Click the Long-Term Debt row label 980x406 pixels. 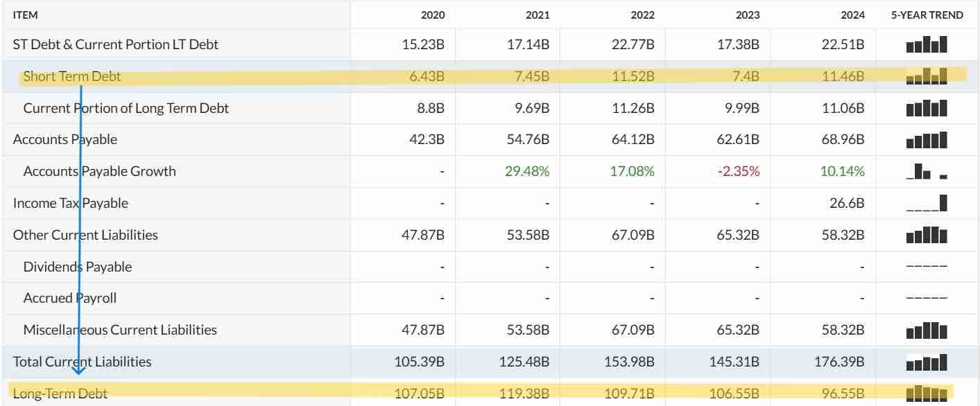click(x=60, y=394)
